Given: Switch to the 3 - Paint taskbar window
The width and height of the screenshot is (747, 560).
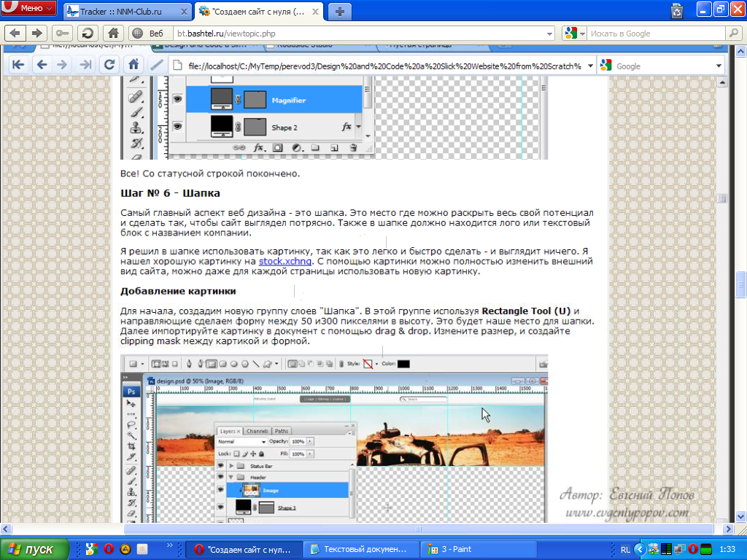Looking at the screenshot, I should tap(478, 549).
